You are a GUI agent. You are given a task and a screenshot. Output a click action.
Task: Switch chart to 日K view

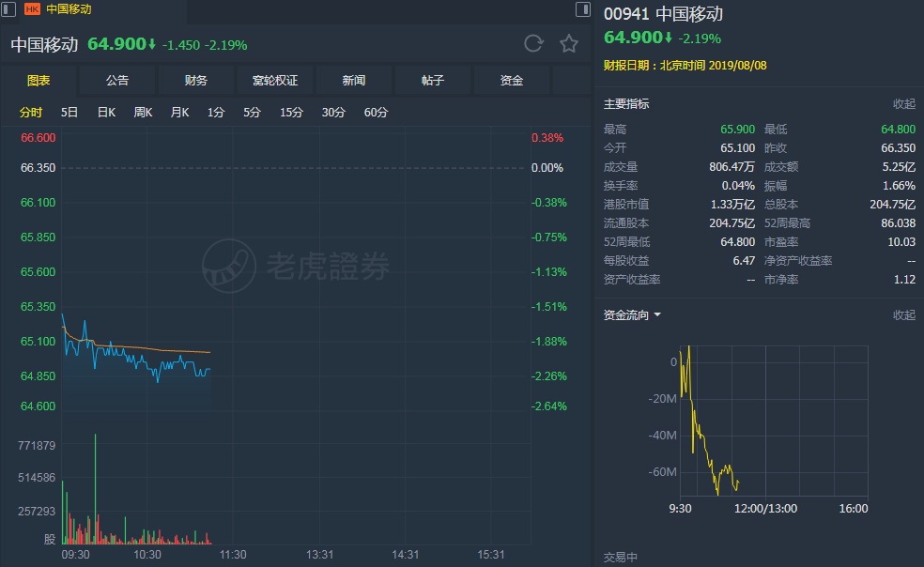pyautogui.click(x=106, y=112)
